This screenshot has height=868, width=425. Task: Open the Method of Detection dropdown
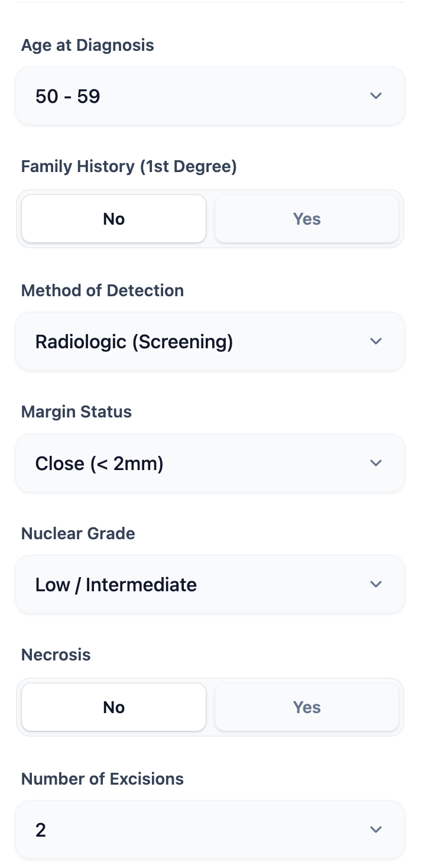pos(210,341)
